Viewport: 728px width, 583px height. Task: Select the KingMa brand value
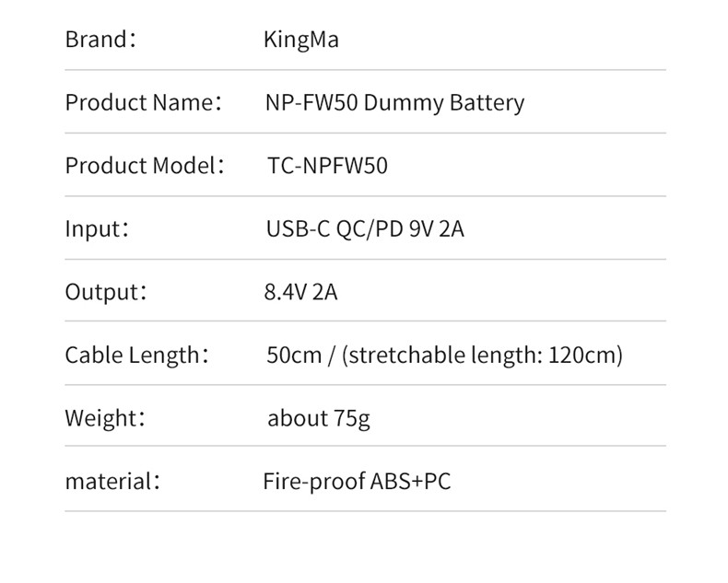coord(301,40)
